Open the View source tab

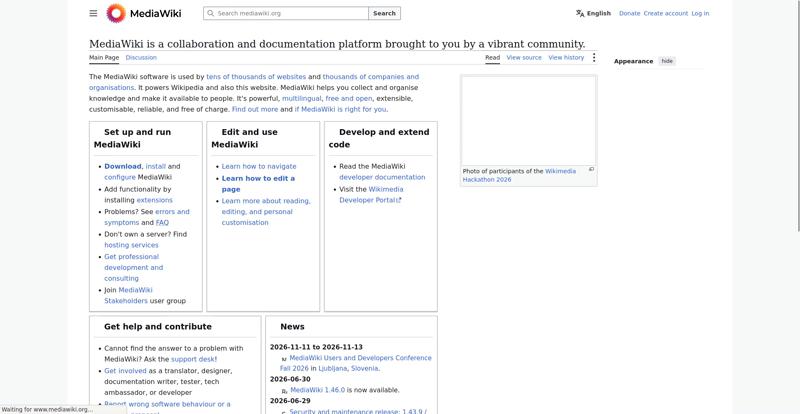tap(524, 58)
